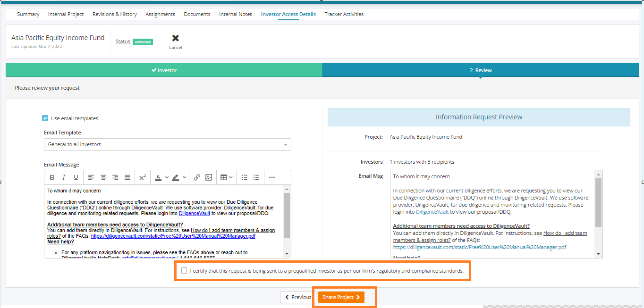Open the Internal Project tab
This screenshot has height=308, width=644.
tap(66, 14)
